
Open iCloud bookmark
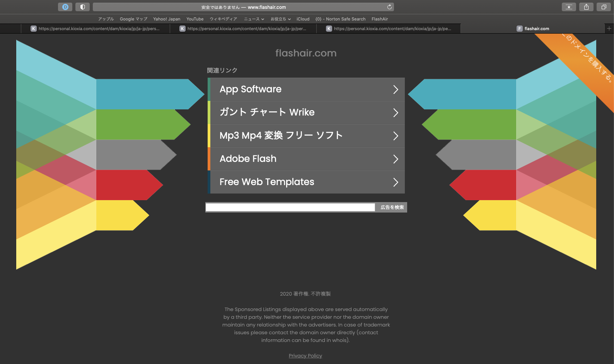pos(303,19)
